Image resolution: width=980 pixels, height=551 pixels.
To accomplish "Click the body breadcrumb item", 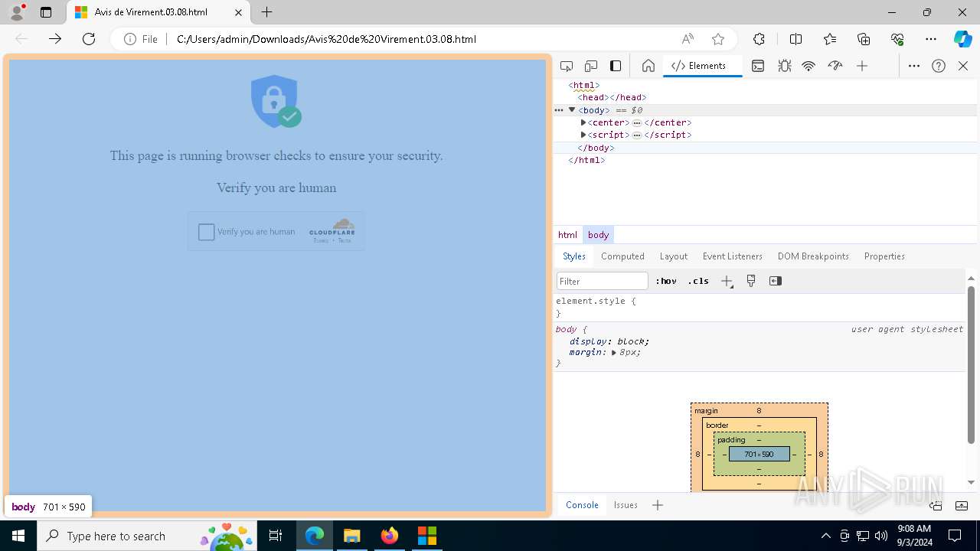I will tap(599, 235).
